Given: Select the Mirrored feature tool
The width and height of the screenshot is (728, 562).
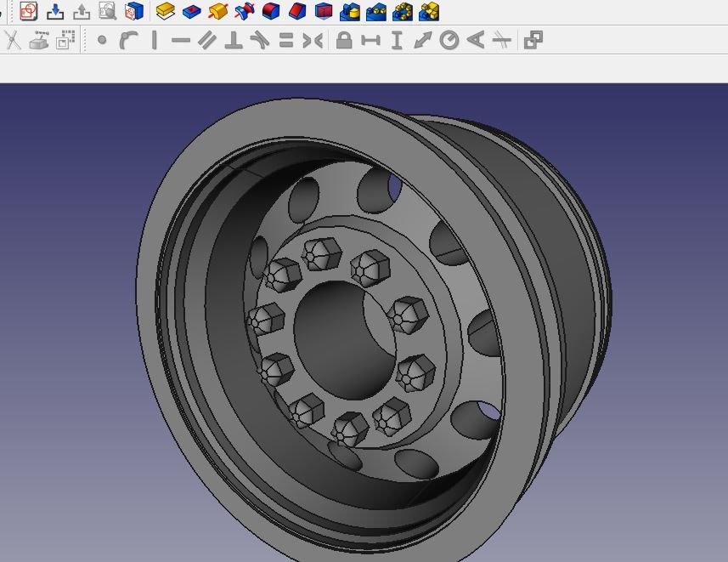Looking at the screenshot, I should [x=350, y=12].
